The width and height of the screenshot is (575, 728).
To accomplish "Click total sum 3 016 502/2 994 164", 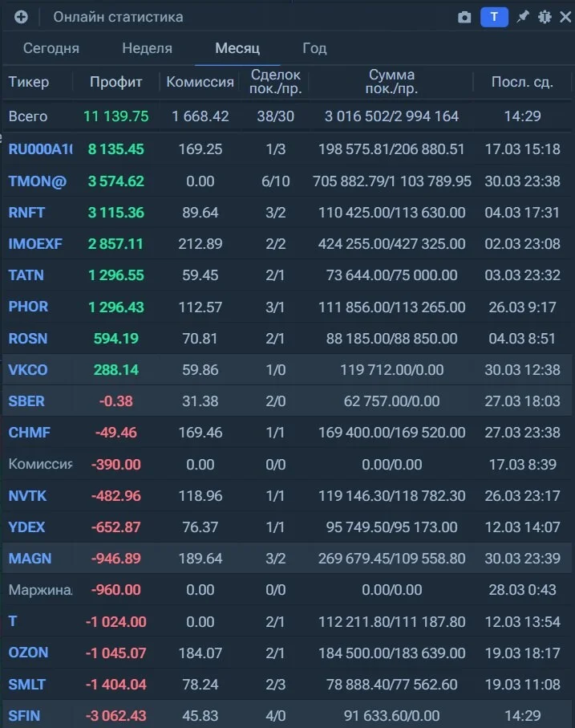I will pos(391,116).
